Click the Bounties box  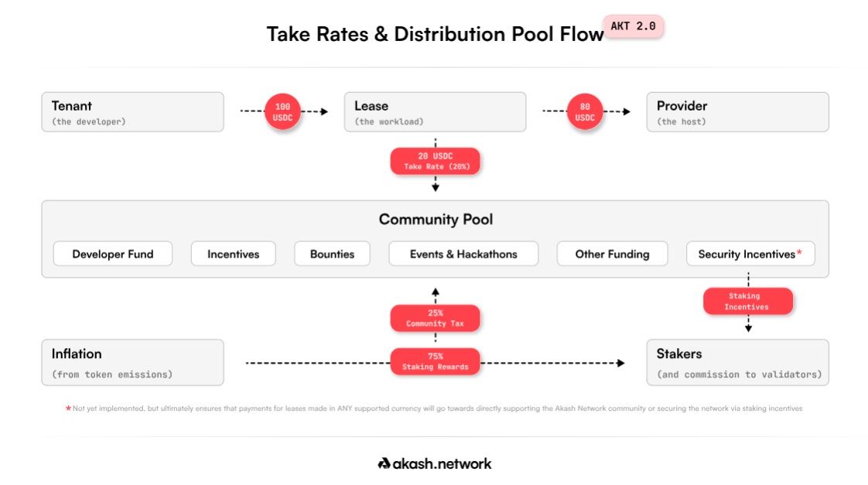(332, 254)
